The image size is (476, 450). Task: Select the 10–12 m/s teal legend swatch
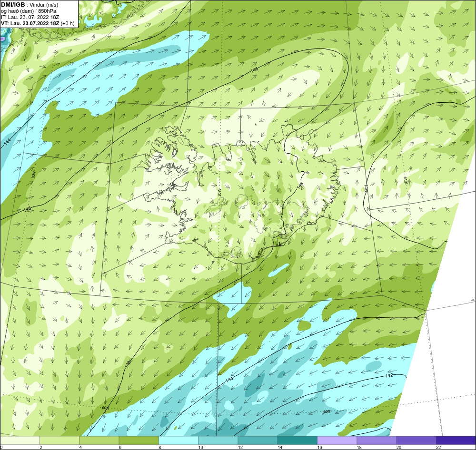pos(218,440)
